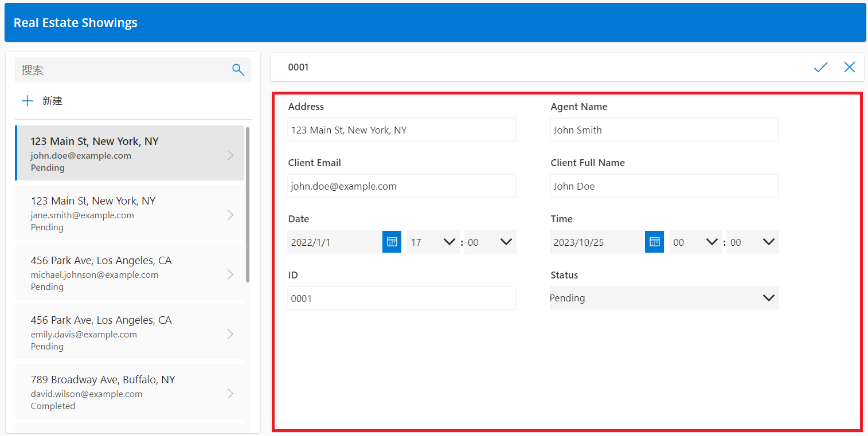Click the chevron on the michael.johnson@example.com row

(x=230, y=274)
